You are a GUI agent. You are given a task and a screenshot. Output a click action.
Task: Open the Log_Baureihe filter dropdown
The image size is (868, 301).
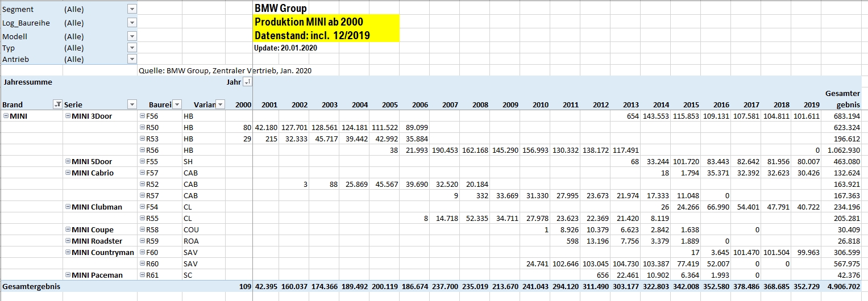(x=132, y=23)
